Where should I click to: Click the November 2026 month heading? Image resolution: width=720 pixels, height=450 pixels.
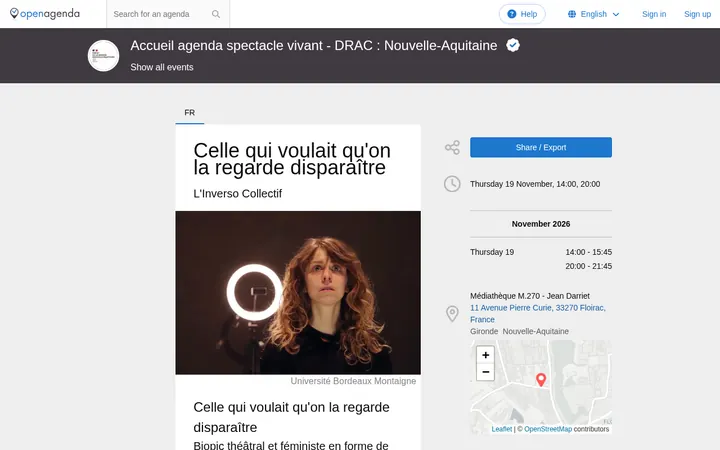click(x=541, y=224)
